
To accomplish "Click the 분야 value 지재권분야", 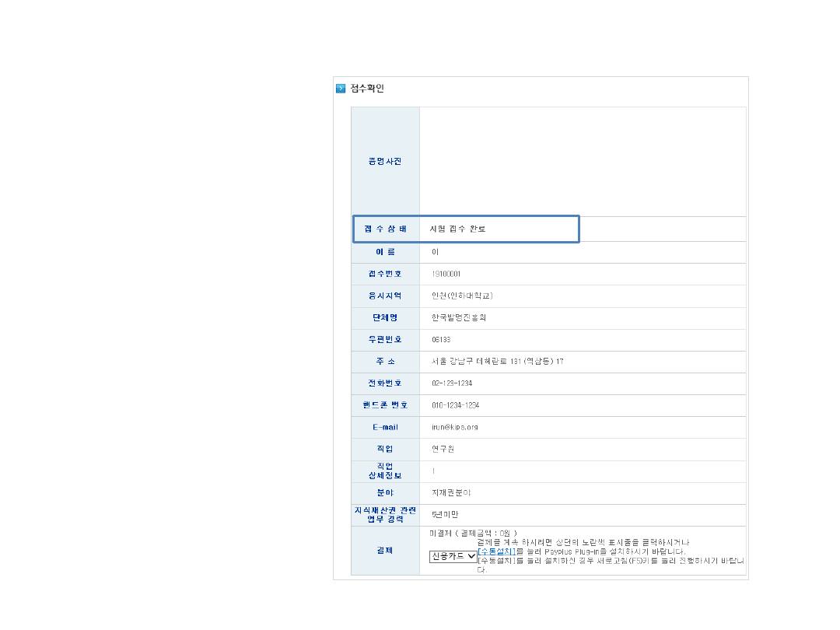I will [x=451, y=493].
